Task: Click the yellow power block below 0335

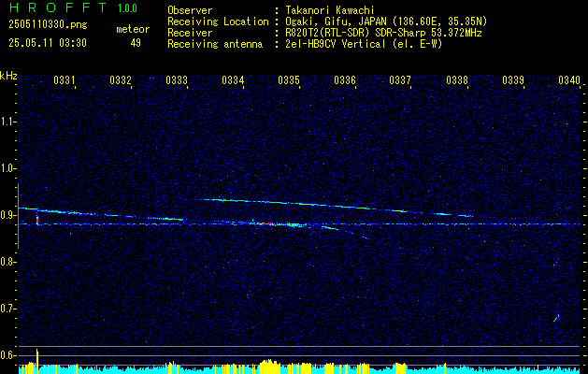Action: 269,367
